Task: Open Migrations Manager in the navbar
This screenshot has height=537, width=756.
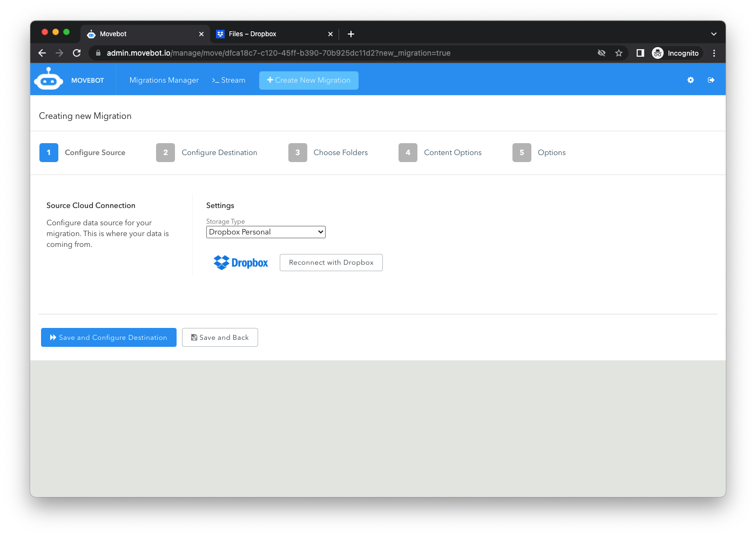Action: (x=164, y=80)
